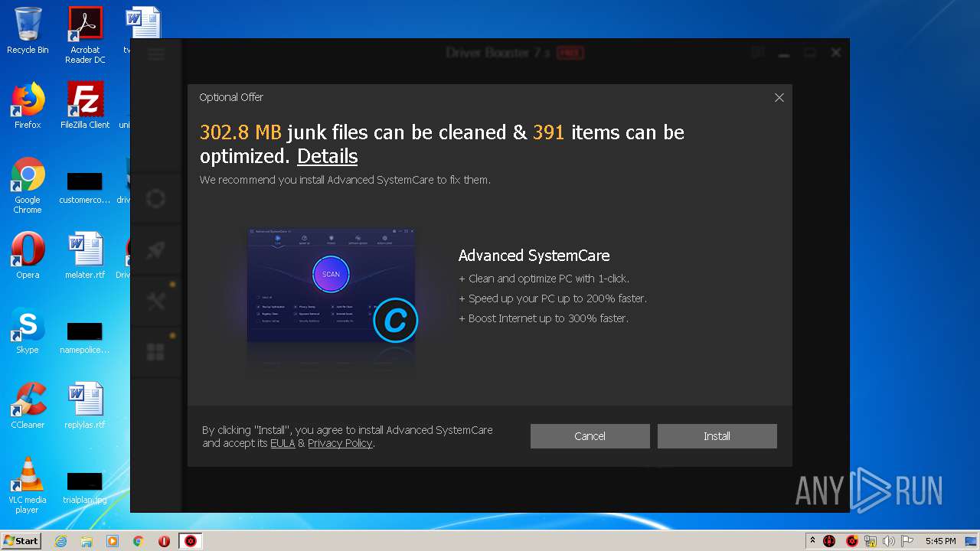Open the Windows Start menu

(21, 540)
